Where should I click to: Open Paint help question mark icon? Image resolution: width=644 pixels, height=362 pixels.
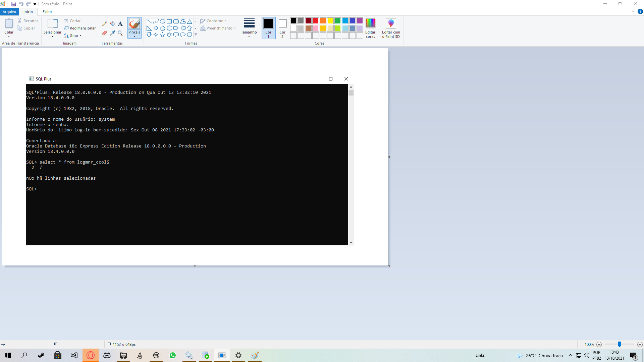tap(640, 11)
